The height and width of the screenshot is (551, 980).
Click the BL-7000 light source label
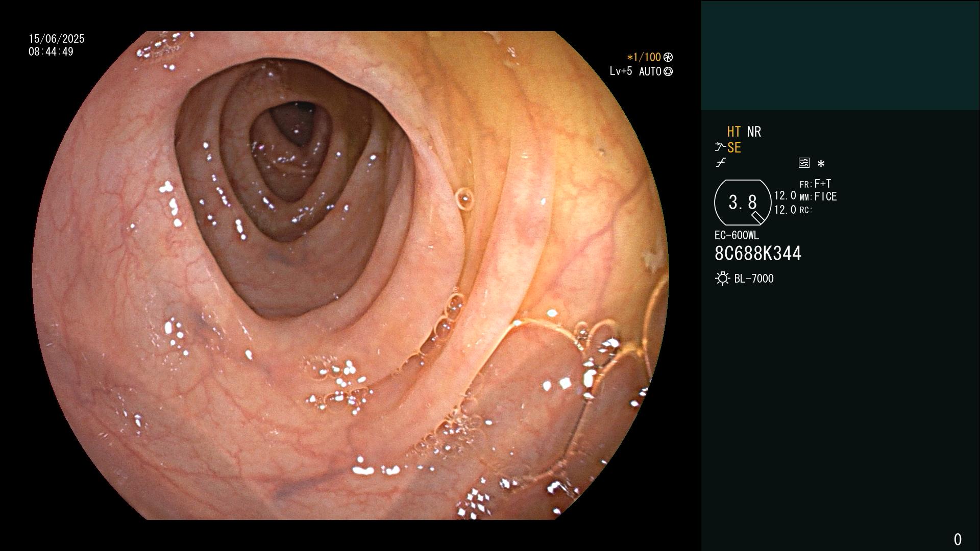(x=754, y=279)
